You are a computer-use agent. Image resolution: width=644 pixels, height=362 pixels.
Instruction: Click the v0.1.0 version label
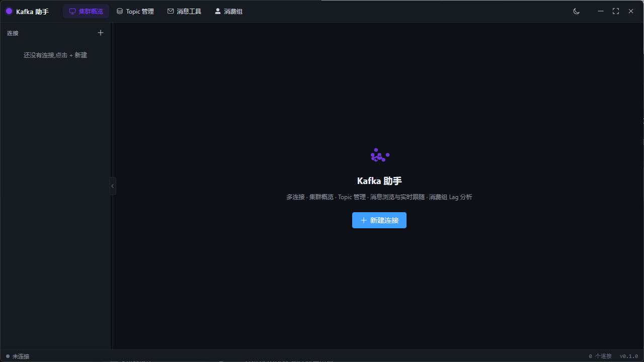pyautogui.click(x=629, y=356)
